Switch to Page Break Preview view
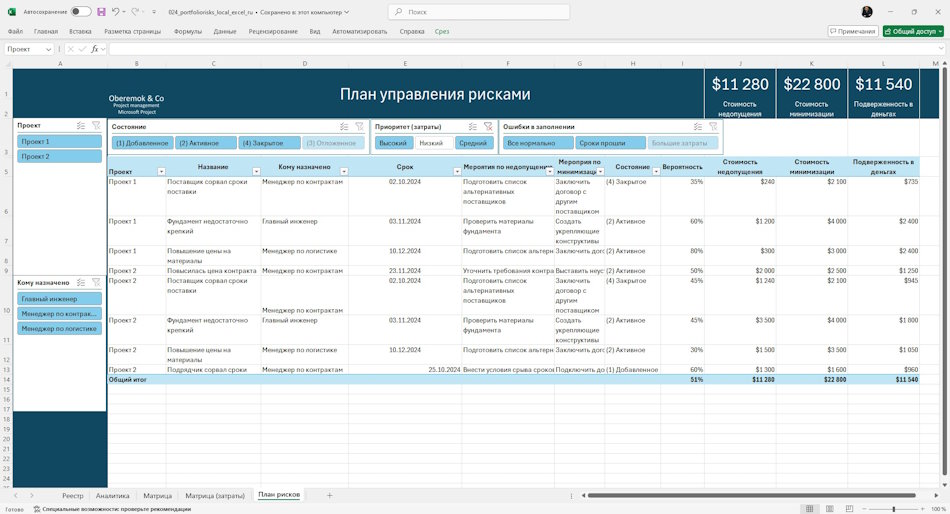The width and height of the screenshot is (950, 514). (x=849, y=509)
